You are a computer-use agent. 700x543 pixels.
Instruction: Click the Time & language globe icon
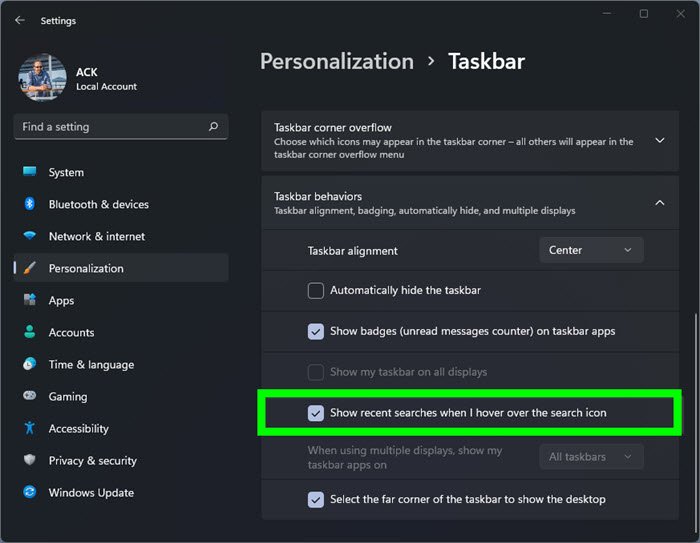tap(30, 364)
